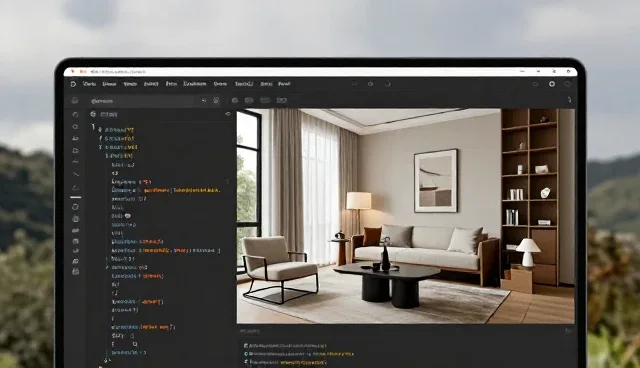The image size is (640, 368).
Task: Tick the first checkbox in the bottom output panel
Action: pos(246,346)
